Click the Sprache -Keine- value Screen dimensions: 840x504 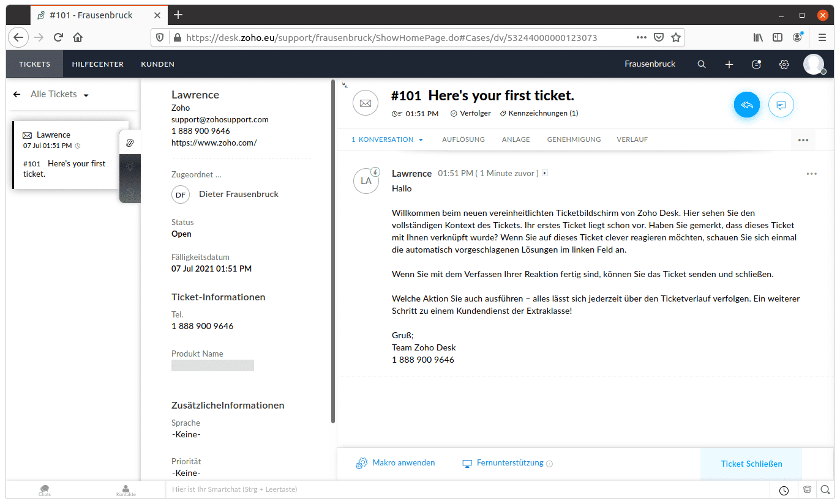186,434
